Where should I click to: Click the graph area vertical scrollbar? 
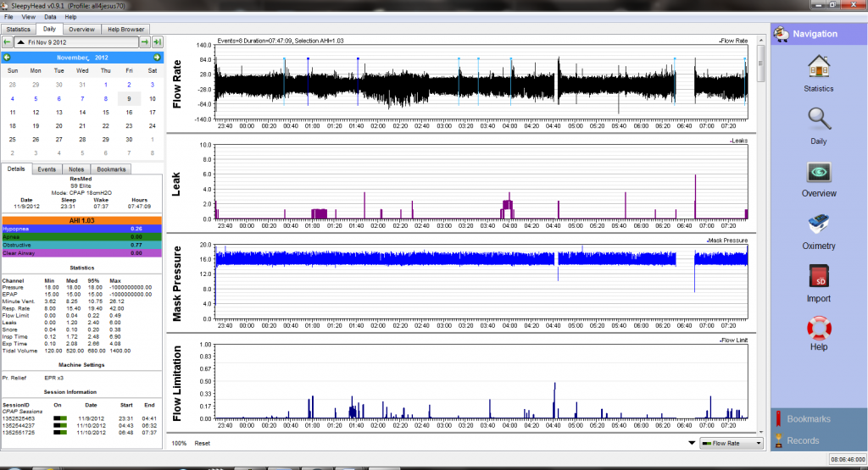(x=760, y=64)
